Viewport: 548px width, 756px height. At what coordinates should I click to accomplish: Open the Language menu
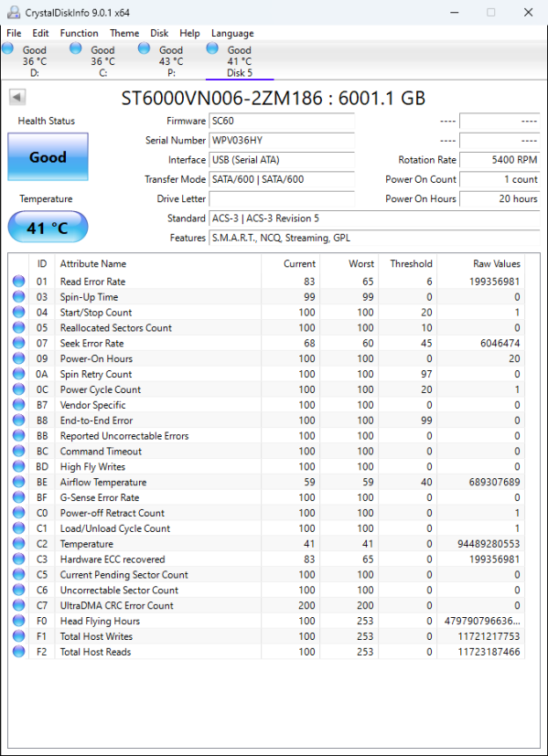click(232, 33)
